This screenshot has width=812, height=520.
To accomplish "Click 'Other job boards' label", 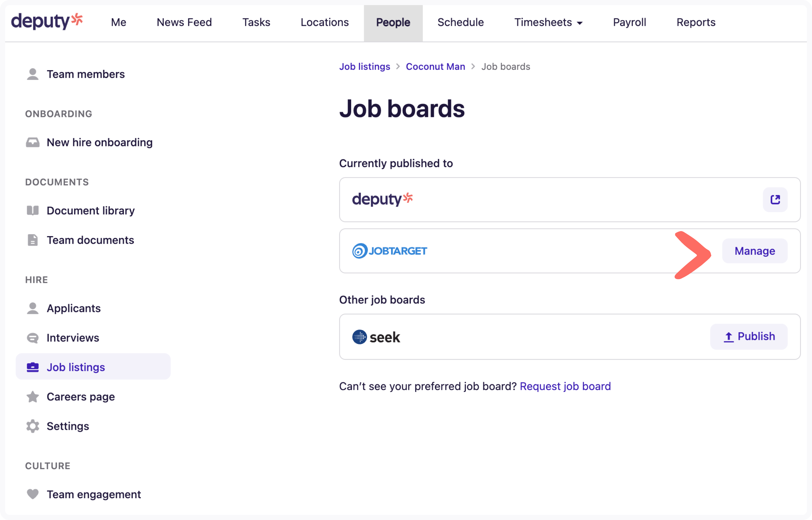I will [382, 300].
